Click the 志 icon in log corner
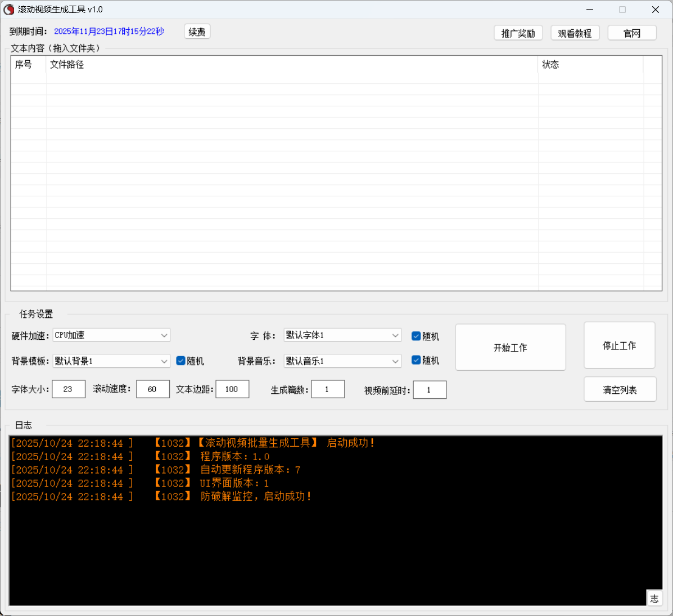This screenshot has width=673, height=616. tap(654, 599)
